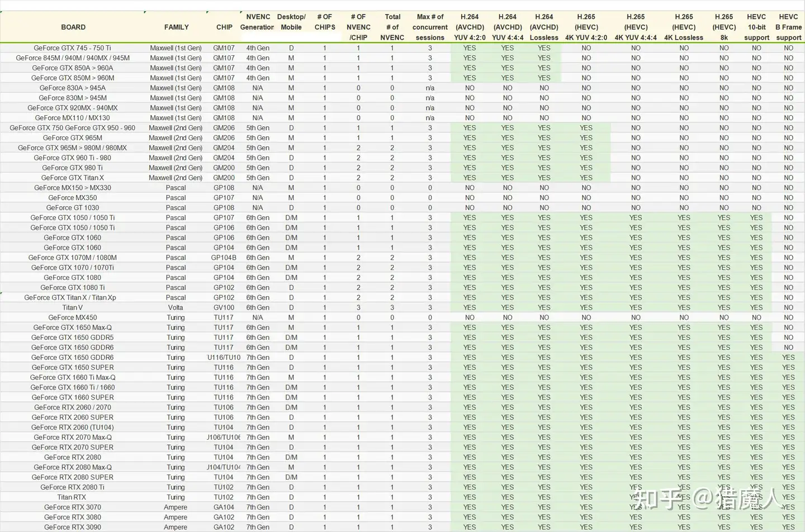Select the GeForce GTX 960 Ti - 980 cell

[73, 158]
